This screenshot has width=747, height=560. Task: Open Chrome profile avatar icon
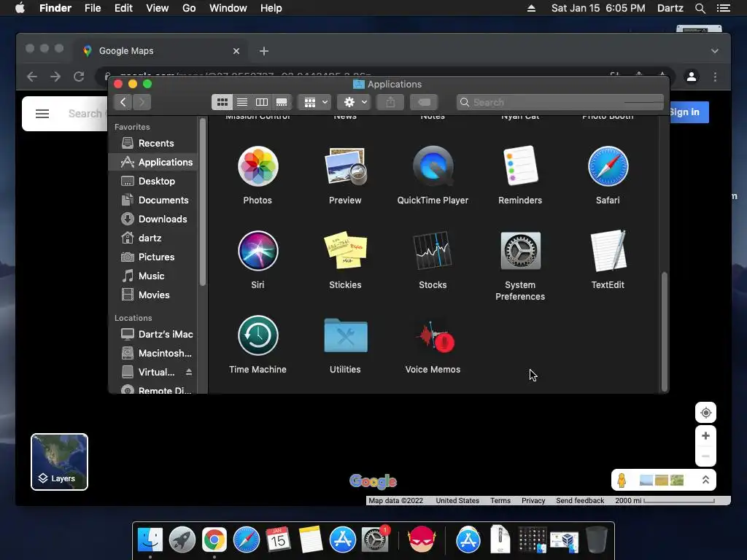[x=692, y=76]
